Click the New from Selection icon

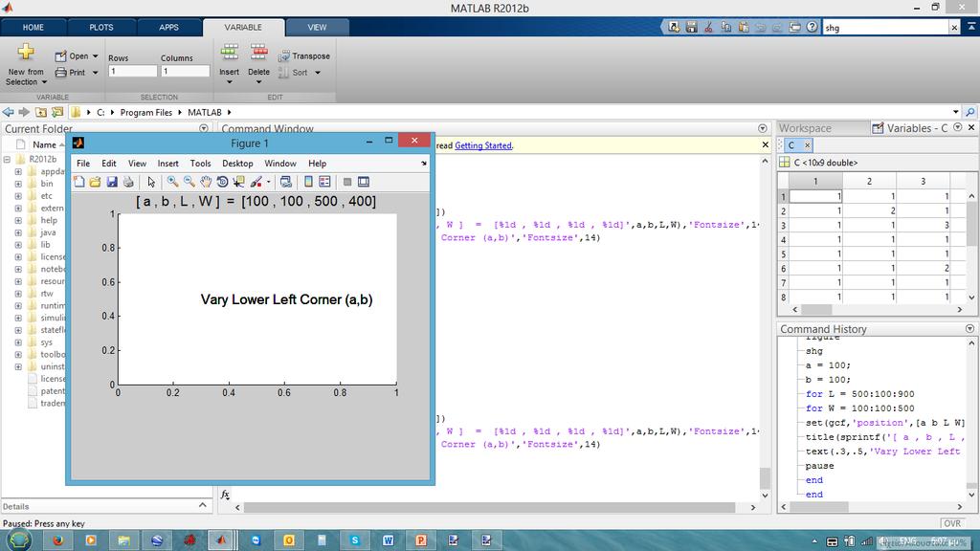(26, 52)
